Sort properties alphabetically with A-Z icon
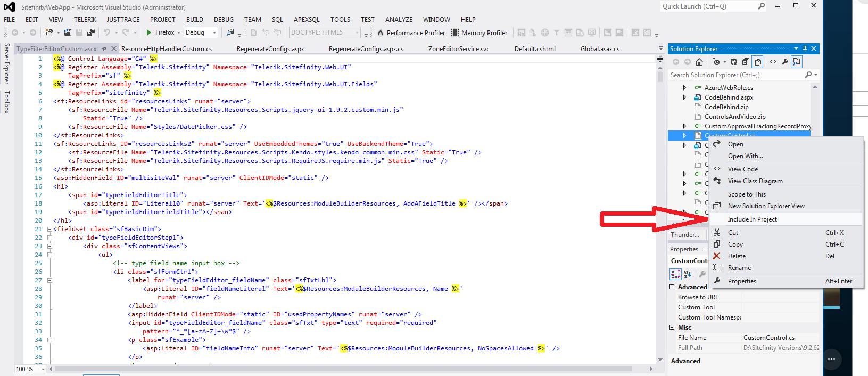Image resolution: width=868 pixels, height=376 pixels. (688, 274)
